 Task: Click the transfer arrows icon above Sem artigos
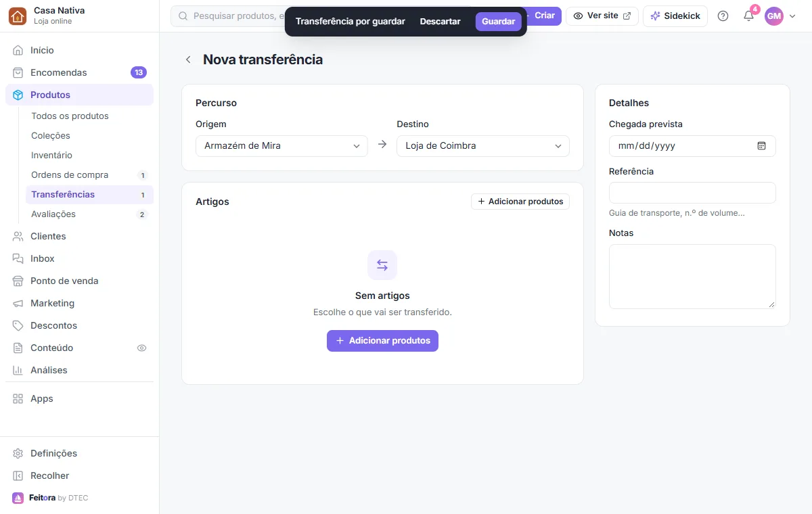click(382, 265)
